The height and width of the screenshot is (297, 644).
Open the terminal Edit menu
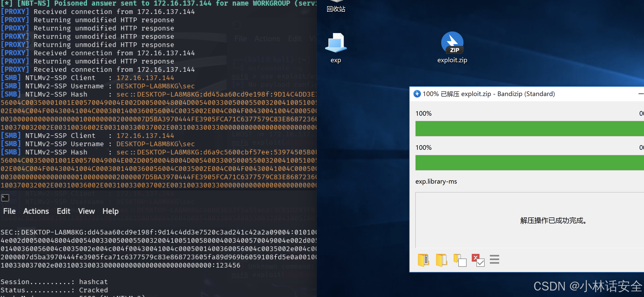coord(63,211)
